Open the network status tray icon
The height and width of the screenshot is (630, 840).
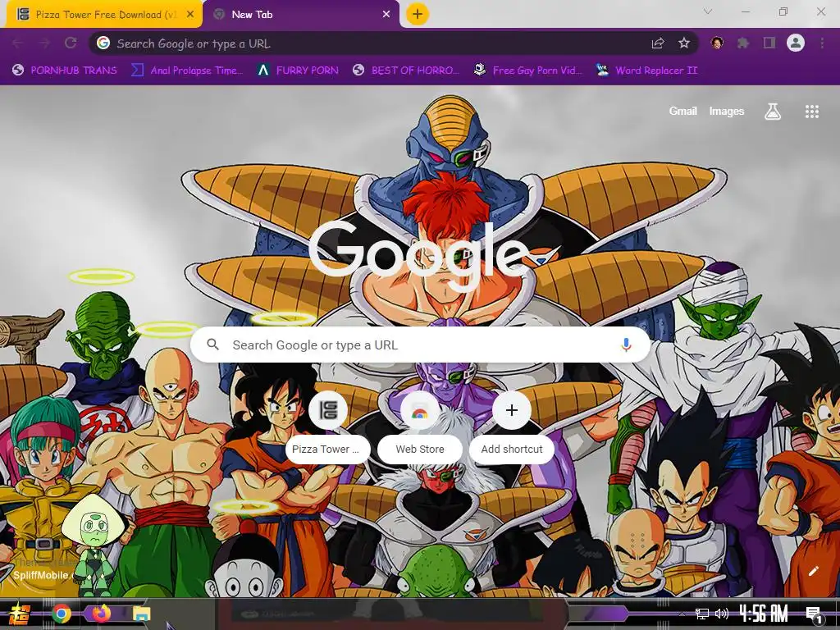(x=701, y=614)
